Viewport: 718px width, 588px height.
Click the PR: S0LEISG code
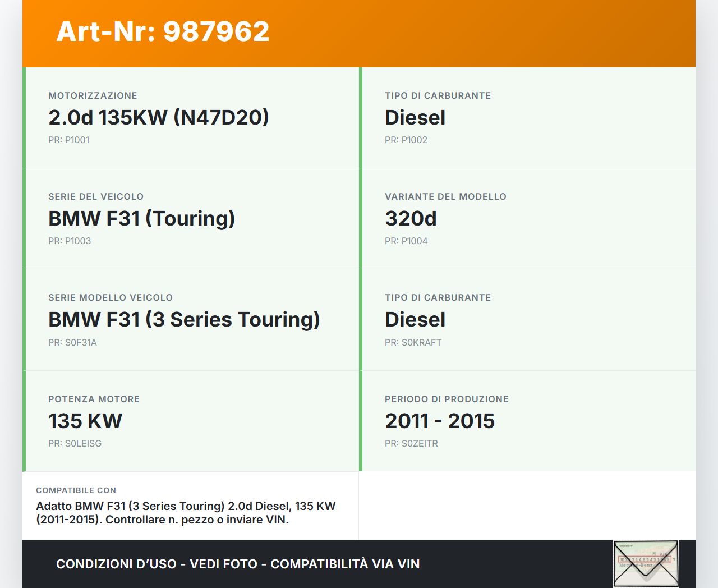[75, 443]
